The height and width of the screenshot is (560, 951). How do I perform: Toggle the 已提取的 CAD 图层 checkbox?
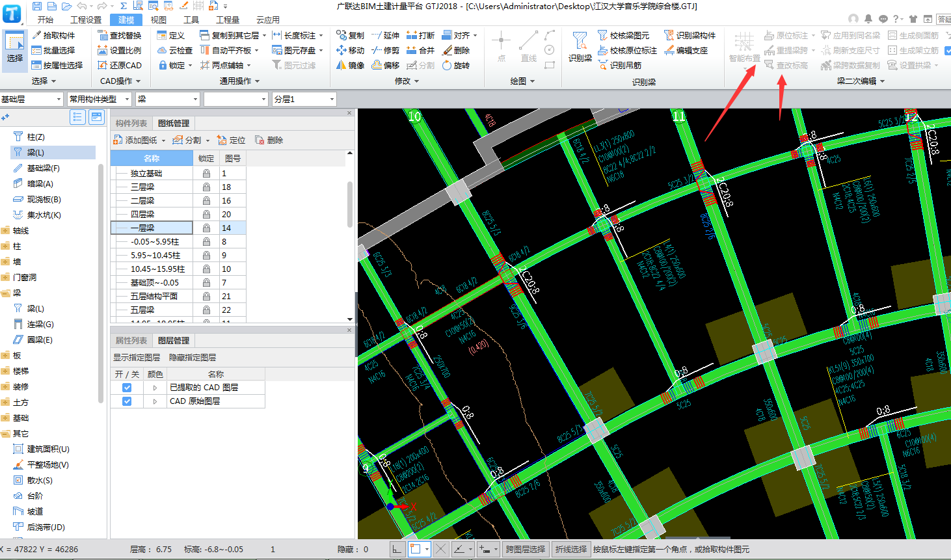pyautogui.click(x=127, y=388)
